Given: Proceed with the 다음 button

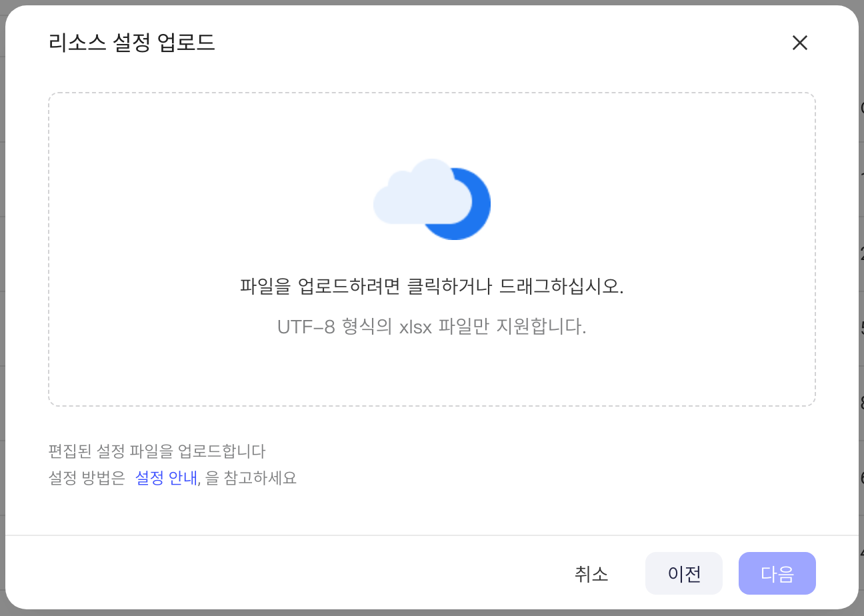Looking at the screenshot, I should coord(777,573).
